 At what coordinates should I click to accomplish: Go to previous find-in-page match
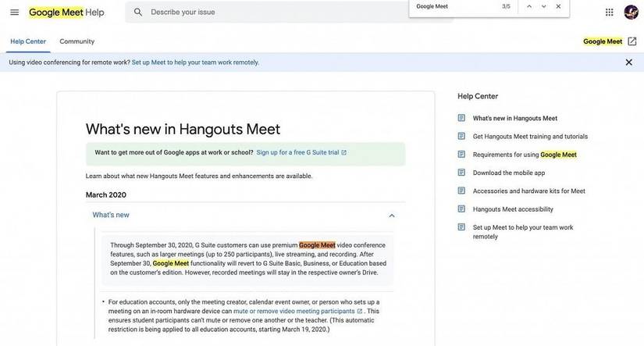point(529,6)
